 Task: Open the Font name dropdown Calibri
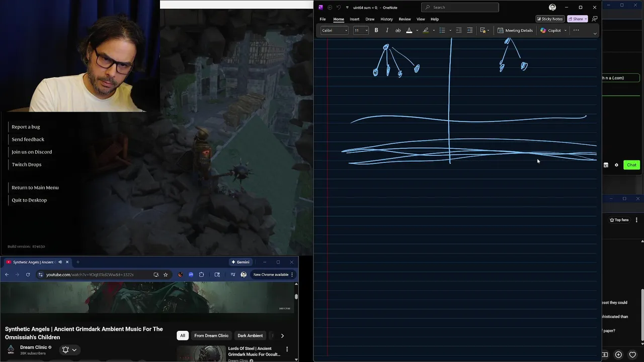tap(335, 30)
